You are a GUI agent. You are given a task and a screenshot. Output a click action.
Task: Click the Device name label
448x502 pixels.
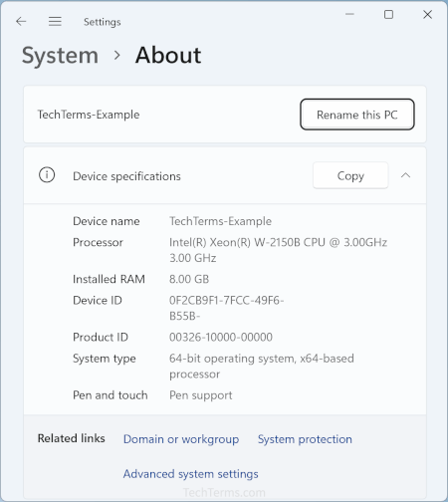pos(107,221)
